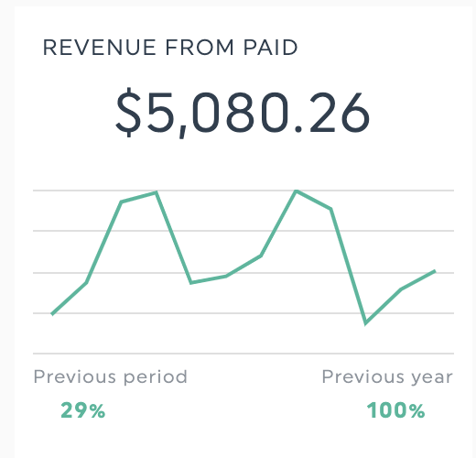
Task: Click the topmost horizontal gridline of the chart
Action: 243,191
